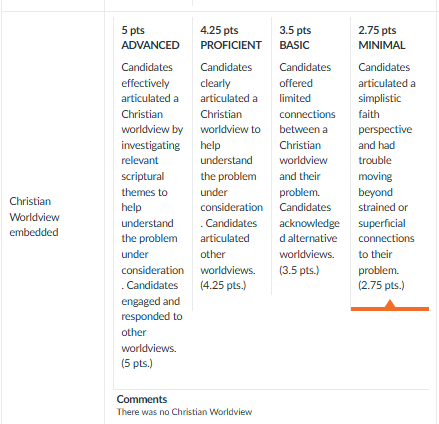Click the '(4.25 pts.)' text in Proficient column
The image size is (439, 424).
(x=223, y=285)
